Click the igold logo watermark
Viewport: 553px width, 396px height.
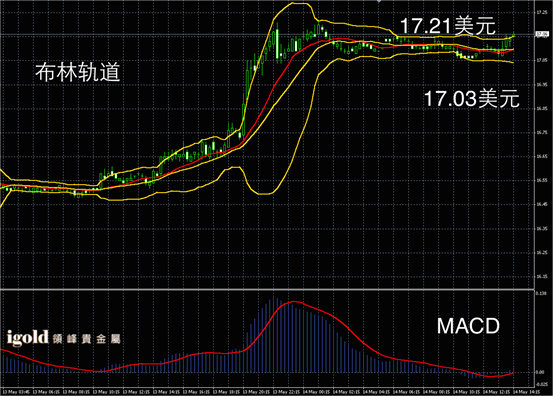click(x=28, y=338)
